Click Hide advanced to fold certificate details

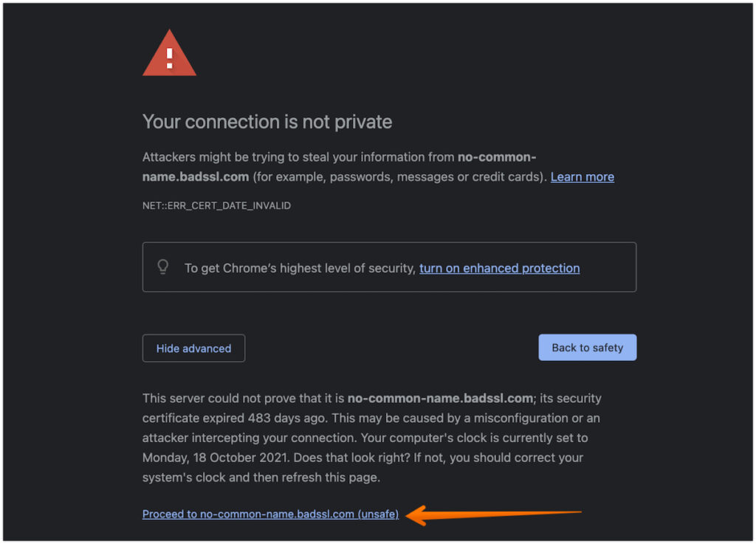click(193, 348)
